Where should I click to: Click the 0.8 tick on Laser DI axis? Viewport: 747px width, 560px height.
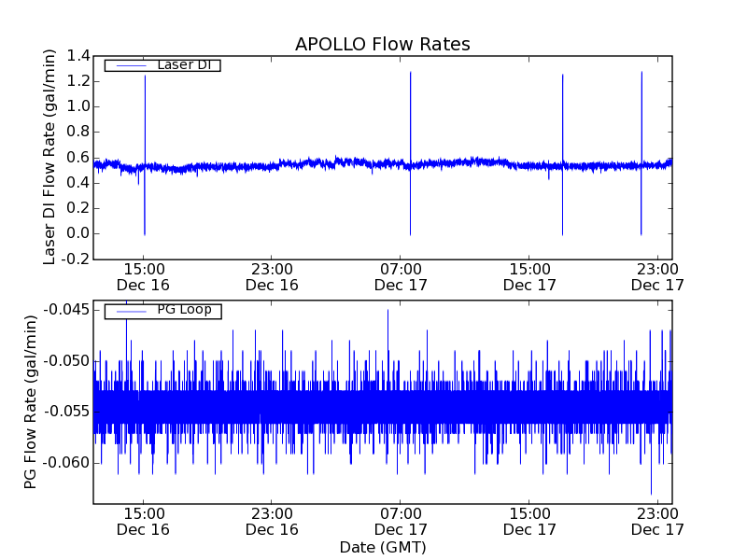click(x=78, y=132)
